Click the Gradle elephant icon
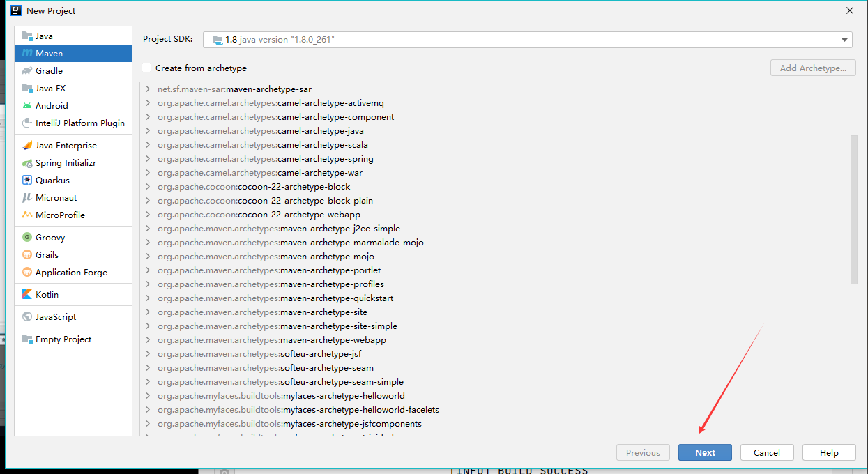This screenshot has width=868, height=474. (x=27, y=70)
